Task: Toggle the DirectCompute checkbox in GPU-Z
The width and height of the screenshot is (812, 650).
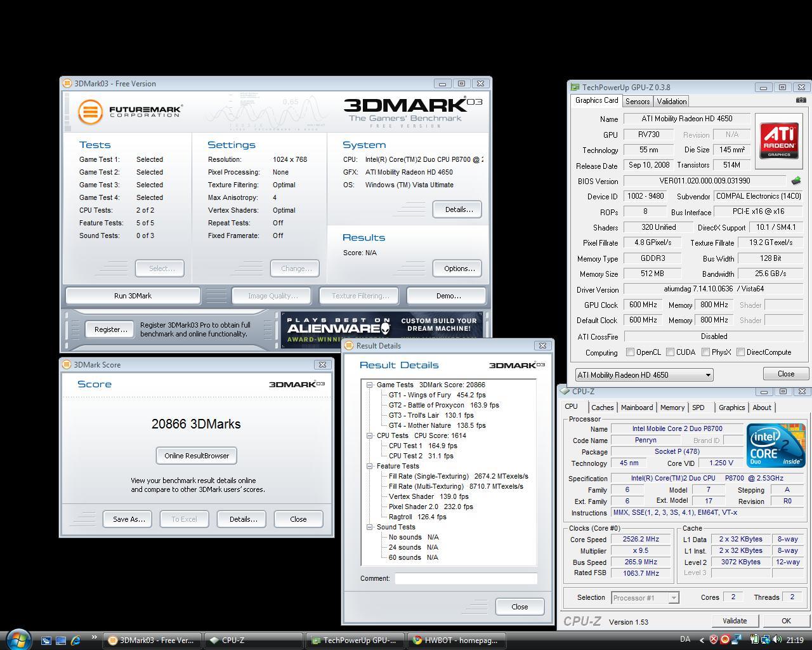Action: 740,352
